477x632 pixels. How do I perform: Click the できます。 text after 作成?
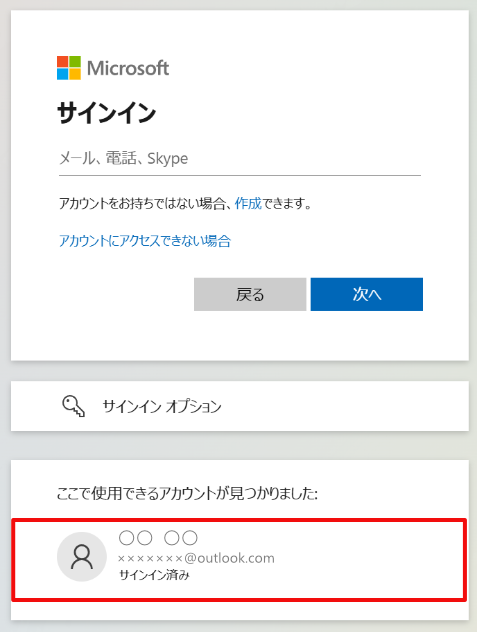tap(287, 203)
